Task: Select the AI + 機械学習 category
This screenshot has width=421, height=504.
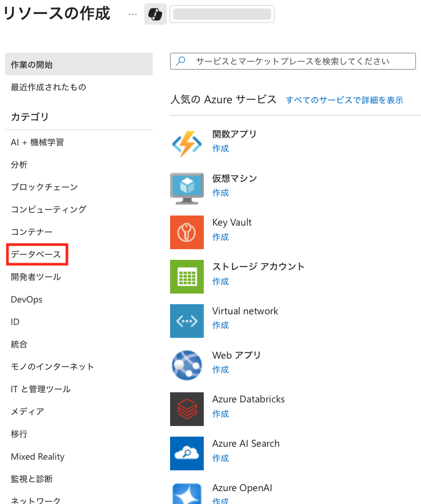Action: pos(37,142)
